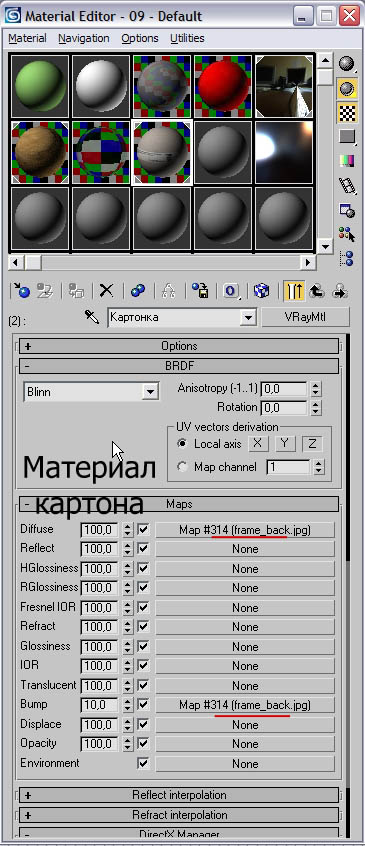Expand the Refract interpolation rollout
365x846 pixels.
coord(179,815)
